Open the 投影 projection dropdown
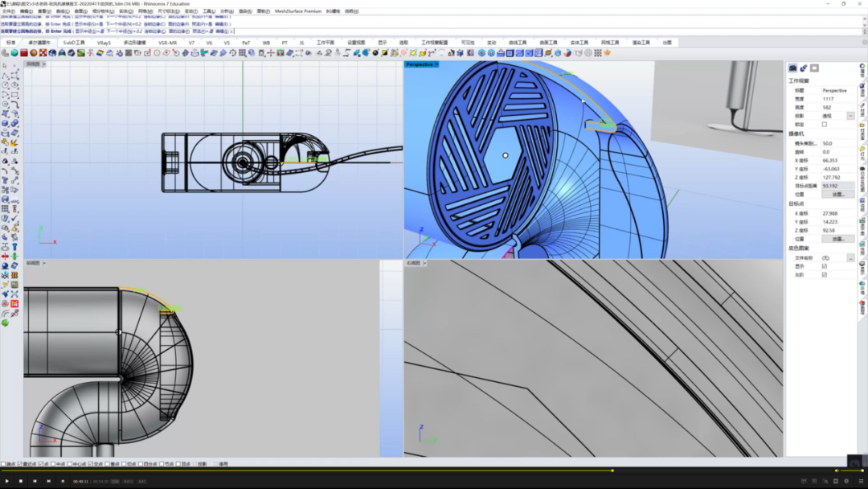 point(850,116)
